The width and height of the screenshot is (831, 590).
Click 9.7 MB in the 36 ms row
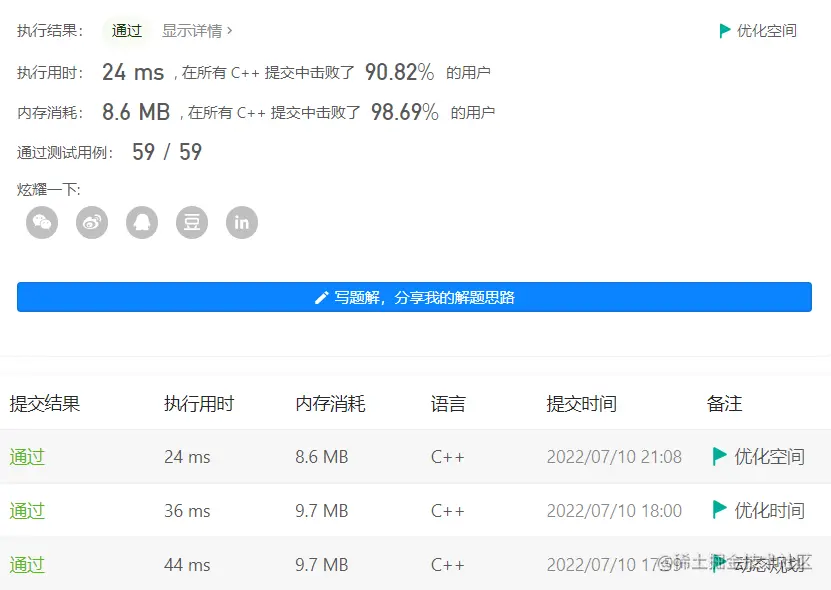point(322,511)
